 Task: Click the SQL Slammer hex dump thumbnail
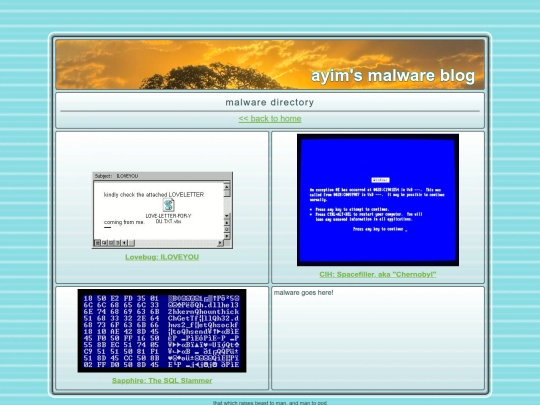tap(162, 331)
